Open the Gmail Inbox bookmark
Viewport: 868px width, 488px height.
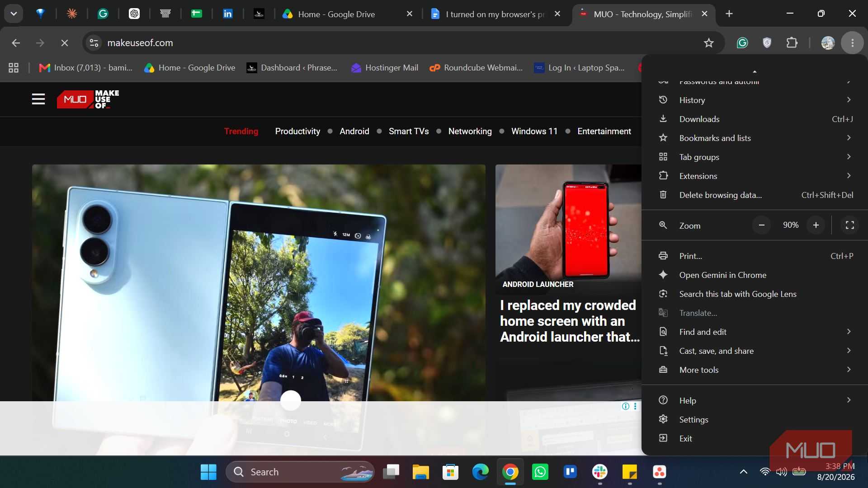(x=86, y=68)
